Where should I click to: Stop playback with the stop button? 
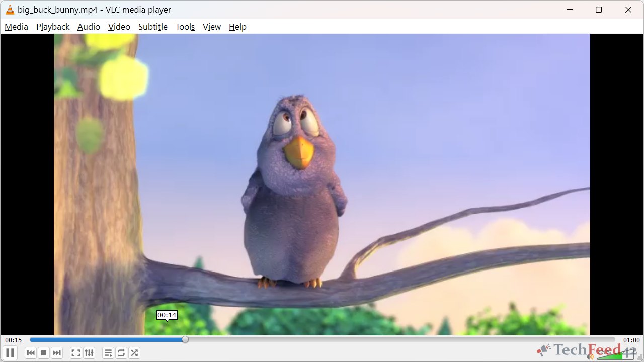click(44, 353)
